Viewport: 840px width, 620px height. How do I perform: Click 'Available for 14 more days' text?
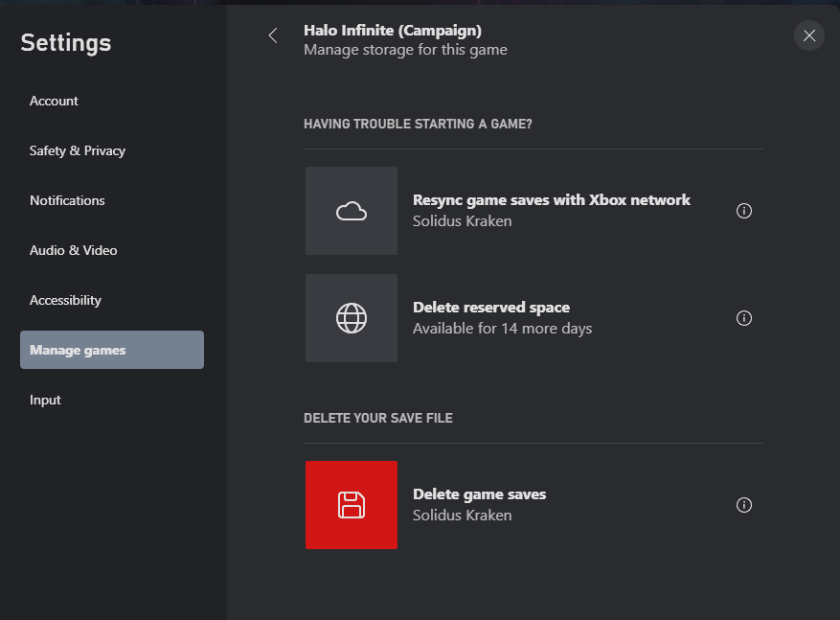pos(503,329)
